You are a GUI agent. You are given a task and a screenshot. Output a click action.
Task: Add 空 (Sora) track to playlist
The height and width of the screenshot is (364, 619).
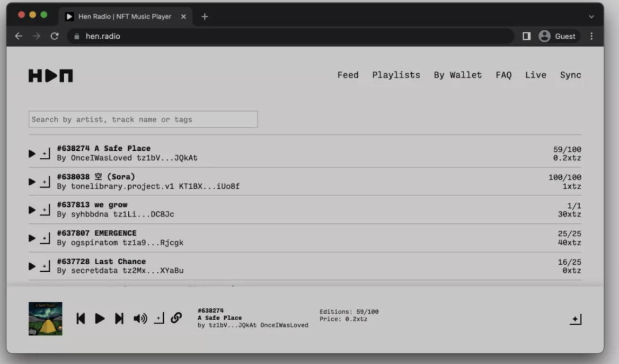pyautogui.click(x=44, y=182)
